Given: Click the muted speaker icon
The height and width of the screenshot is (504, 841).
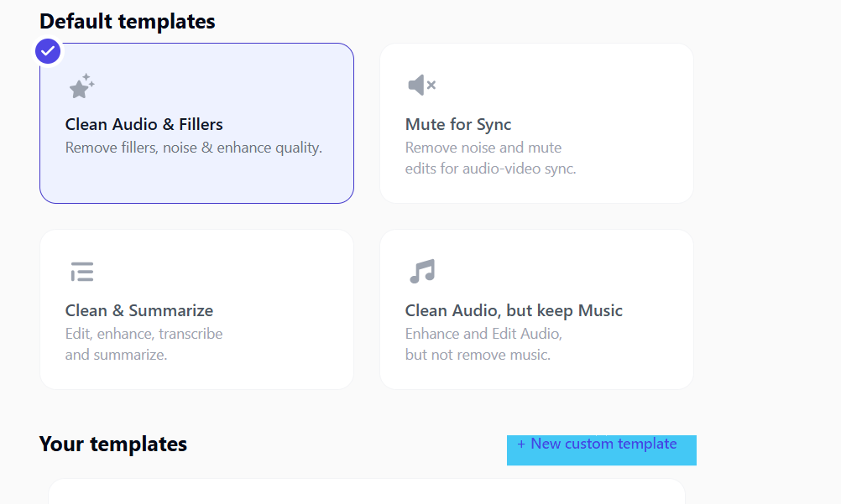Looking at the screenshot, I should pos(421,85).
